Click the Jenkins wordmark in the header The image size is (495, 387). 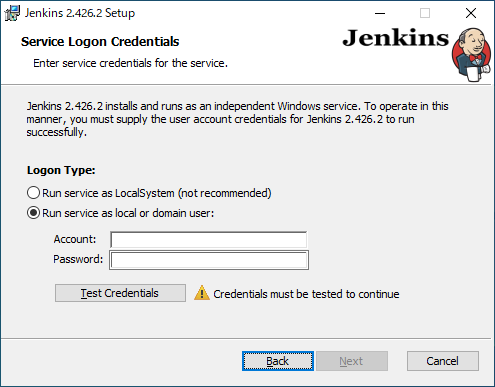(x=396, y=38)
